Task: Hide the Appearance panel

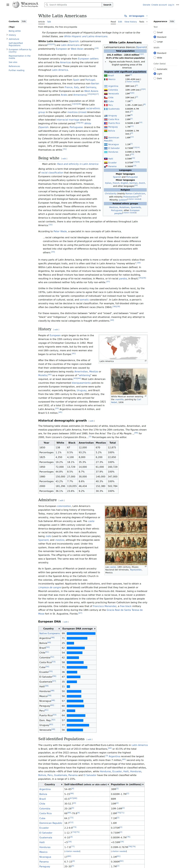Action: [x=172, y=21]
